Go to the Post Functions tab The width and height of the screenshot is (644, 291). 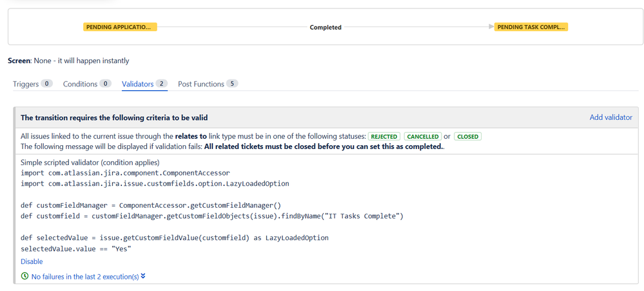tap(201, 84)
